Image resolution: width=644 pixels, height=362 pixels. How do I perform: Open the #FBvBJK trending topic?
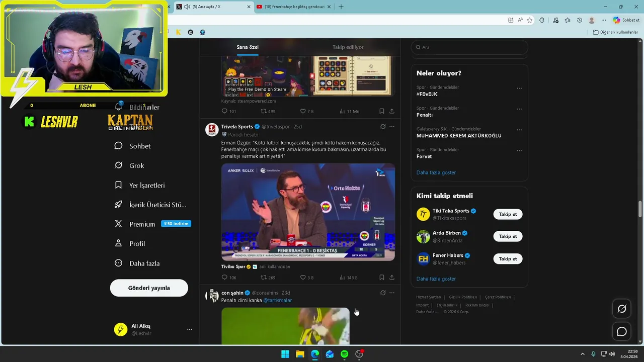point(427,94)
